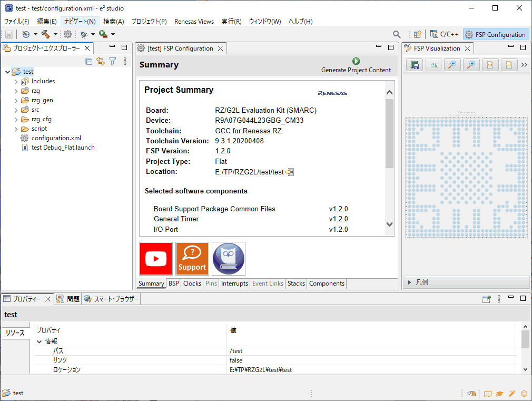Screen dimensions: 532x401
Task: Open the Open Perspective icon
Action: [x=418, y=34]
